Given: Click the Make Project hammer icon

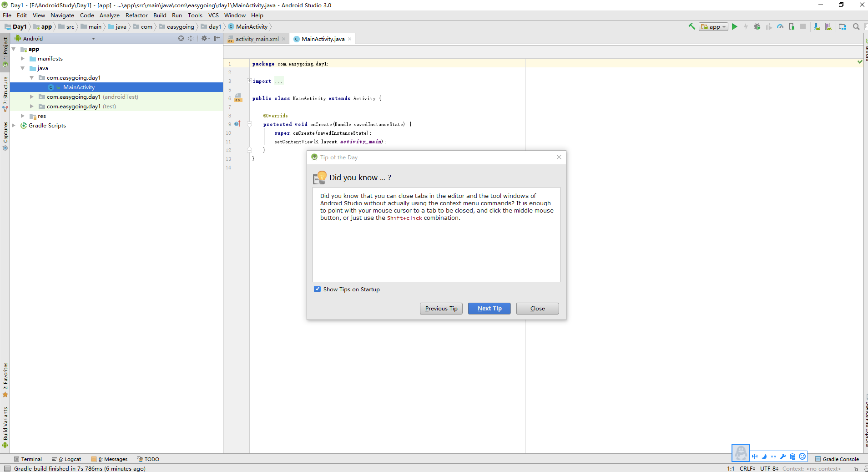Looking at the screenshot, I should tap(691, 26).
